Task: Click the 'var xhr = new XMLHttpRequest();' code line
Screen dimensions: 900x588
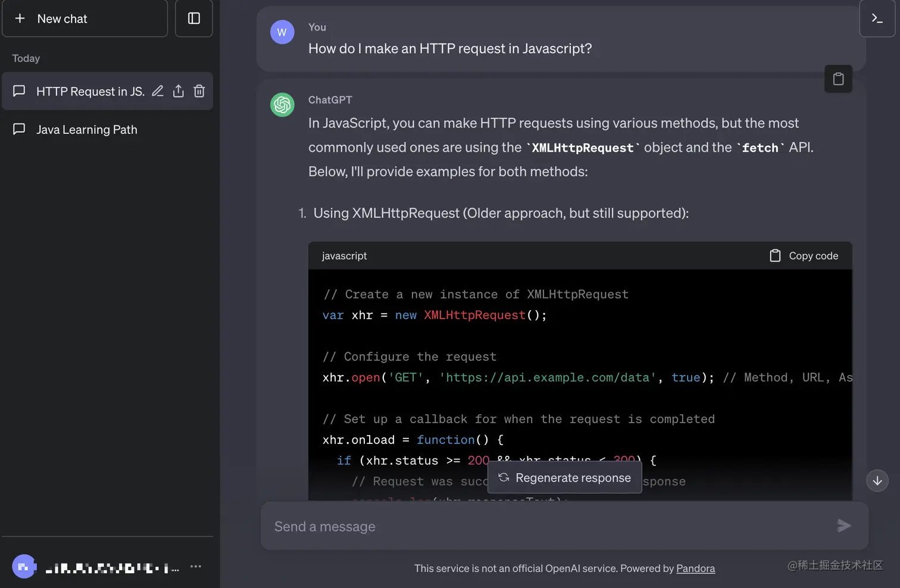Action: (435, 315)
